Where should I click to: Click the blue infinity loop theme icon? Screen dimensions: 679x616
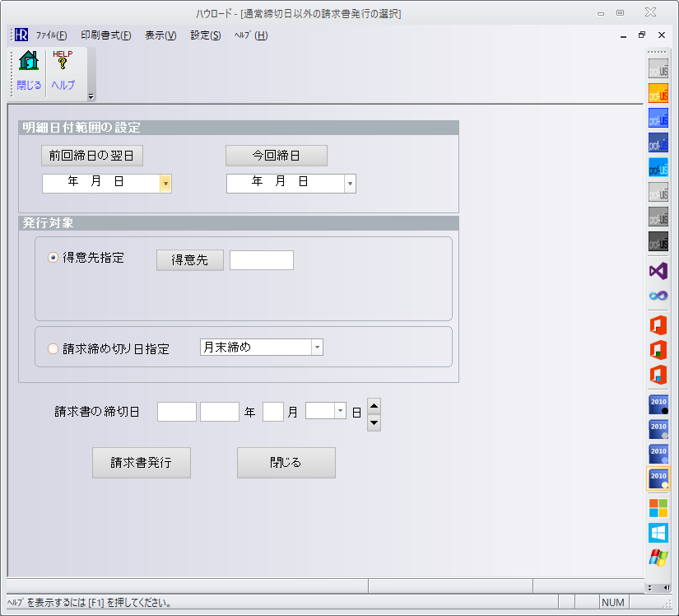(x=658, y=296)
